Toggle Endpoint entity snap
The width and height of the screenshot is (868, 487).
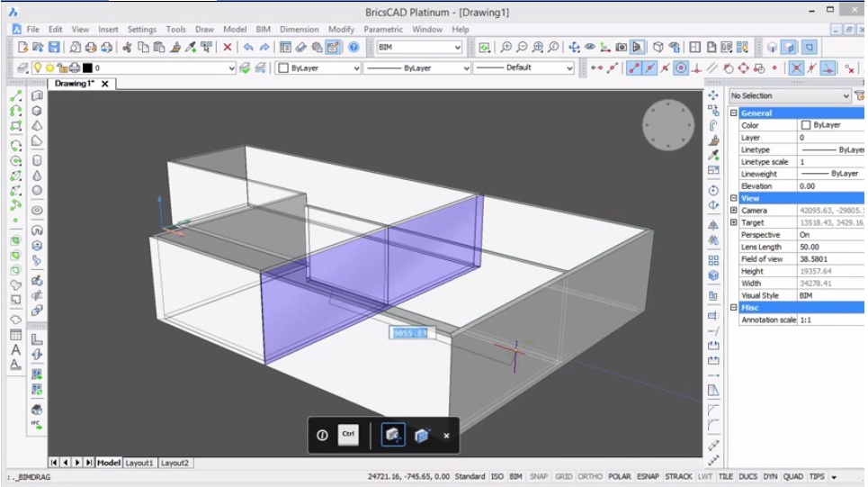coord(634,68)
